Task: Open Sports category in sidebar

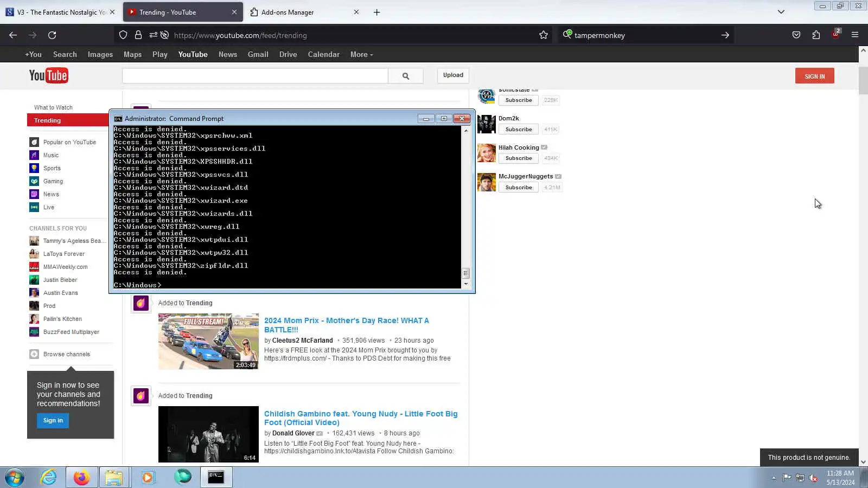Action: tap(52, 168)
